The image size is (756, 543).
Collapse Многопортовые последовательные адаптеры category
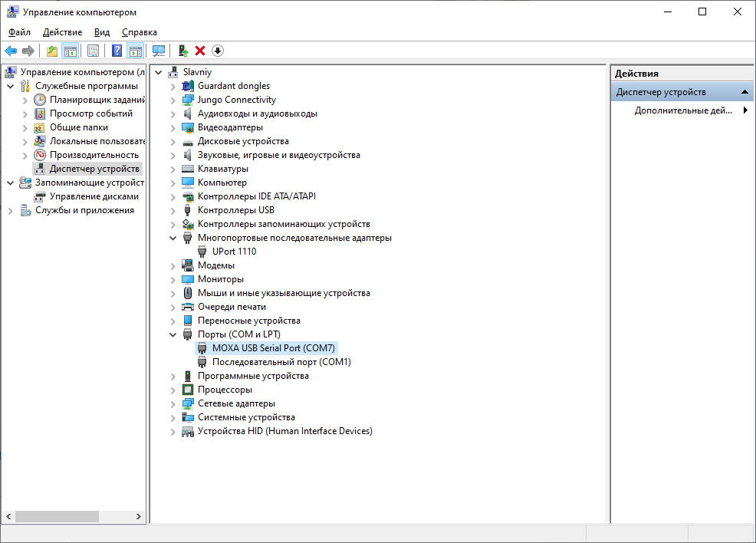point(173,239)
